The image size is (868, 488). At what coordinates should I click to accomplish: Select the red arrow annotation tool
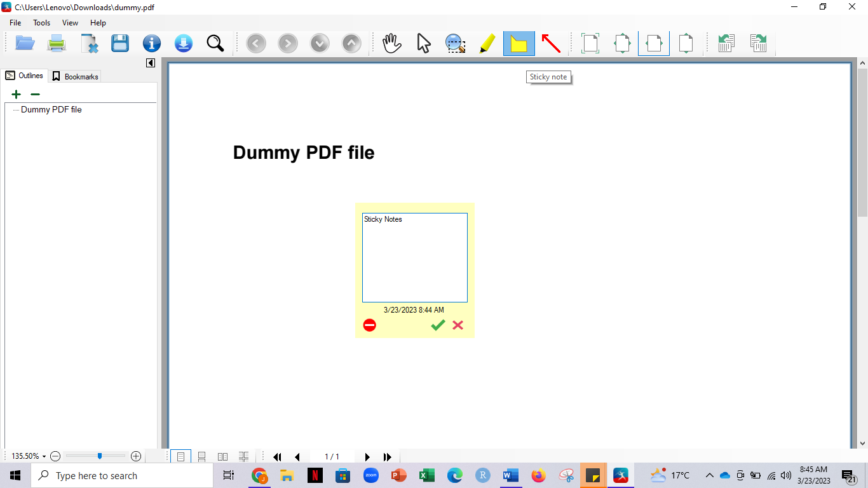[x=551, y=43]
